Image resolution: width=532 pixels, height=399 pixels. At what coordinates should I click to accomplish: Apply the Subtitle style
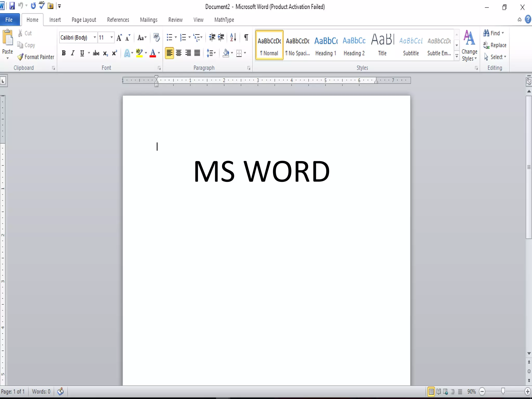click(x=411, y=46)
